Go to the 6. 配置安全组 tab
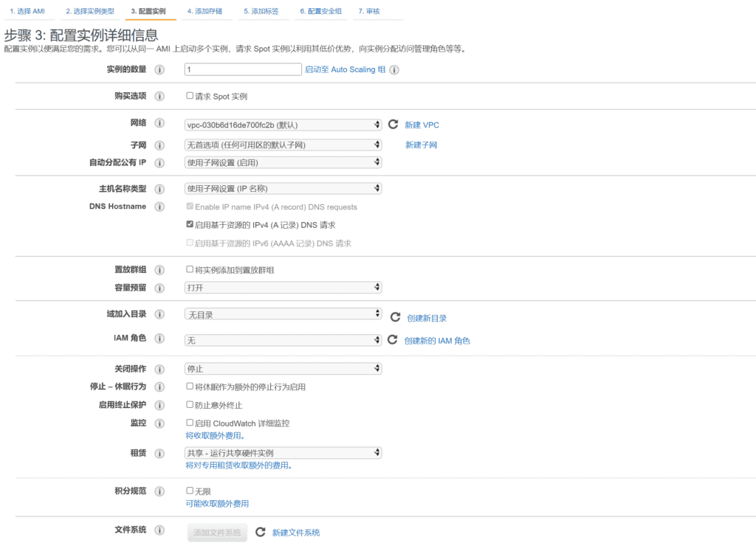This screenshot has height=554, width=756. [320, 10]
